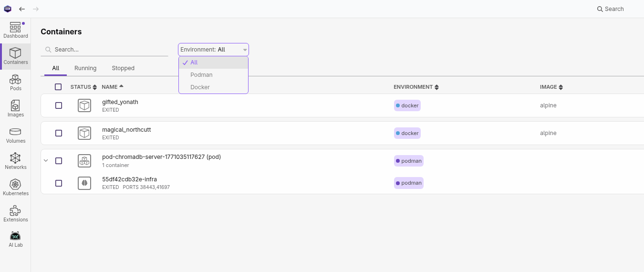644x272 pixels.
Task: Sort by the Status column
Action: 83,87
